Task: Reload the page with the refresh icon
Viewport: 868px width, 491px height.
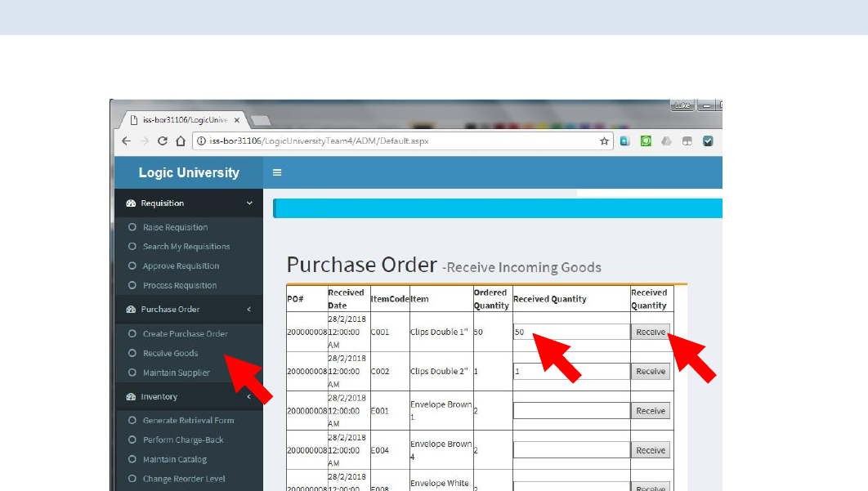Action: coord(162,141)
